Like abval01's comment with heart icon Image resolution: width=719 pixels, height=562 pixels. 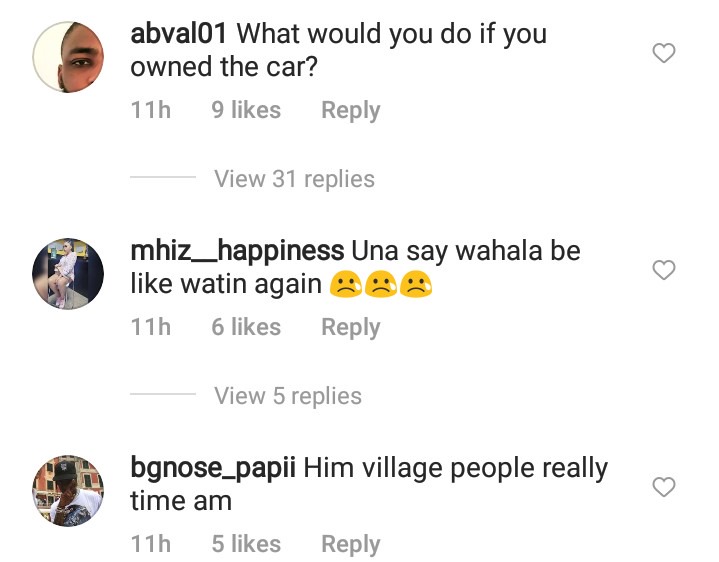(x=664, y=53)
